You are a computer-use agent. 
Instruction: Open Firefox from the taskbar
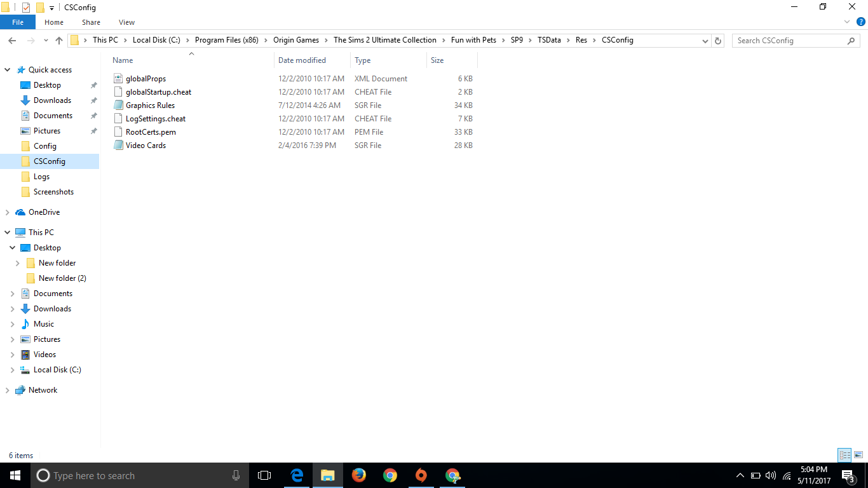(359, 475)
